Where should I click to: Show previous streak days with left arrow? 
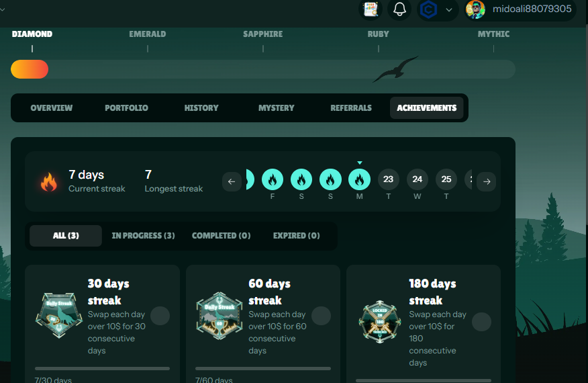(232, 181)
